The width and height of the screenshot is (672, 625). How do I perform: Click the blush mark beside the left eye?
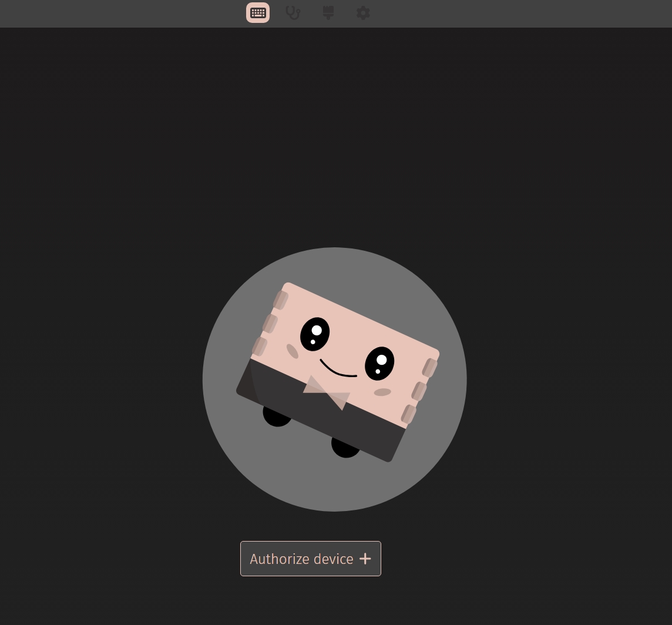click(x=293, y=351)
